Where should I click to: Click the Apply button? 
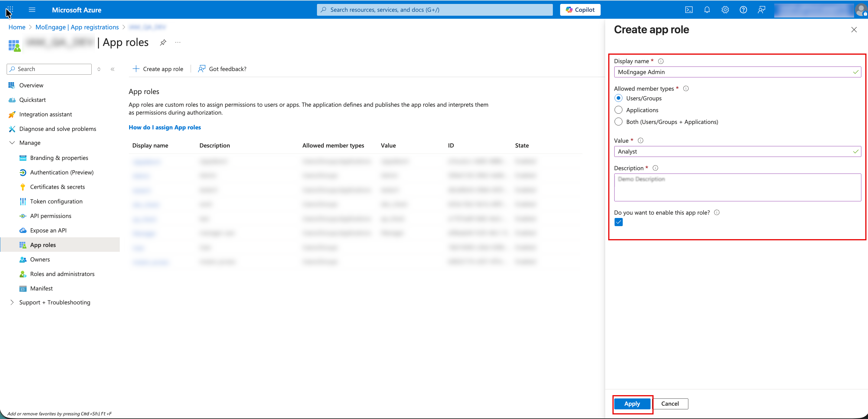632,404
